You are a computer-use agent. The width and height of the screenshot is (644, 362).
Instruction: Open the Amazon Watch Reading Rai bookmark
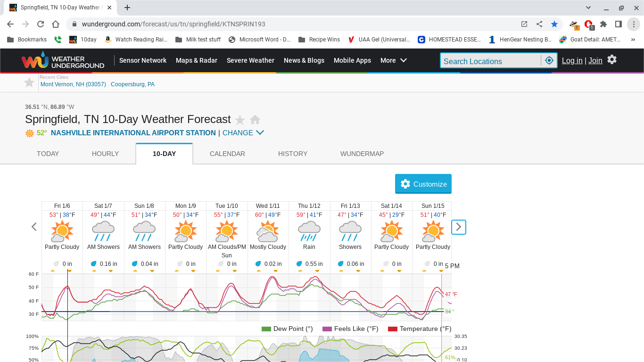[x=136, y=40]
